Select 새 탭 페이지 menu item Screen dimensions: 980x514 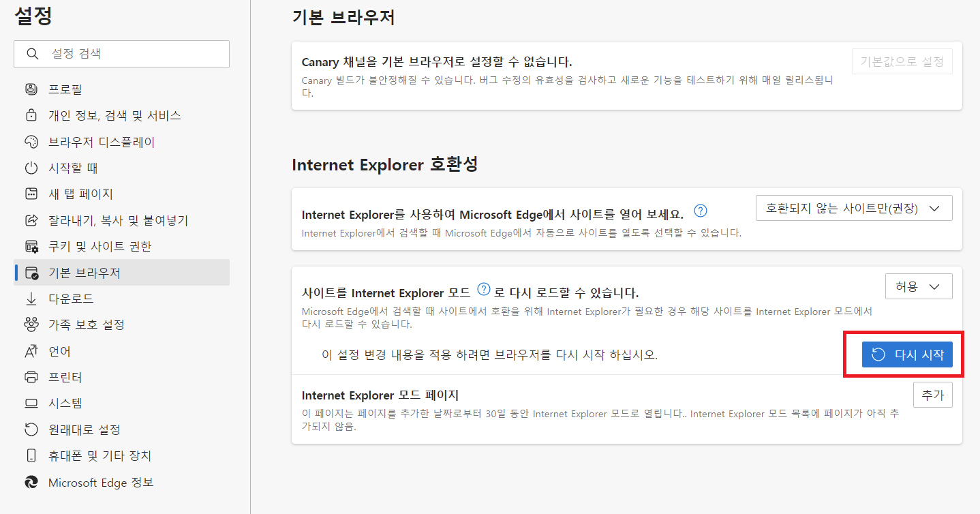click(121, 194)
